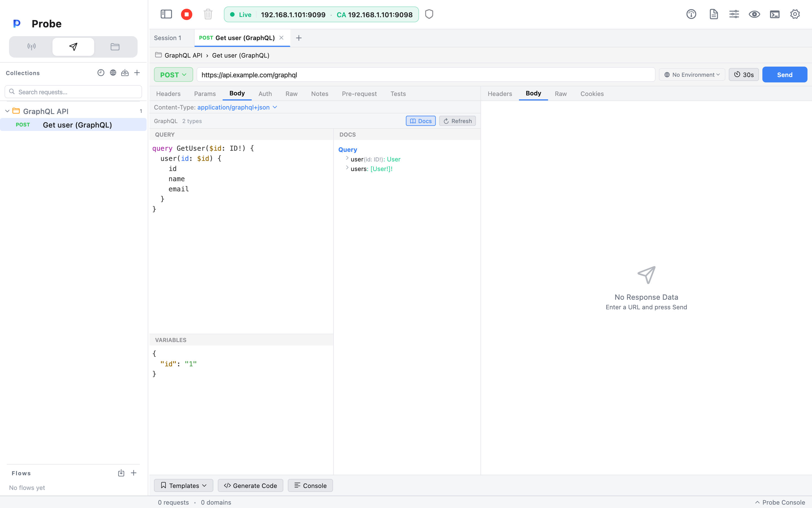This screenshot has width=812, height=508.
Task: Refresh the GraphQL schema
Action: click(x=457, y=121)
